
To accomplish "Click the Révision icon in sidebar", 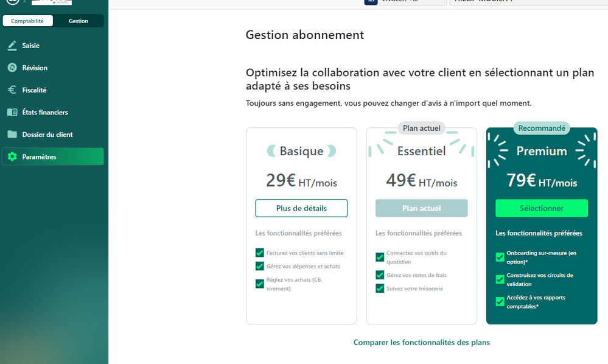I will point(12,68).
